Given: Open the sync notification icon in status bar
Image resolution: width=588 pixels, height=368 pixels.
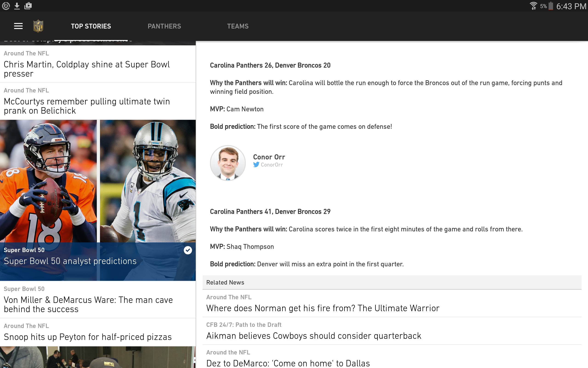Looking at the screenshot, I should click(6, 6).
